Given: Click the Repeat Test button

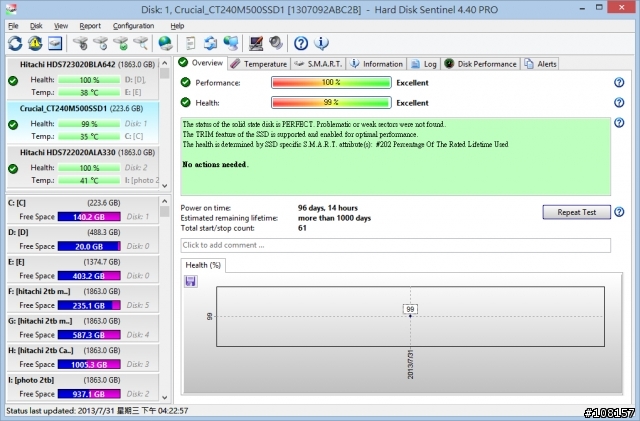Looking at the screenshot, I should 576,212.
